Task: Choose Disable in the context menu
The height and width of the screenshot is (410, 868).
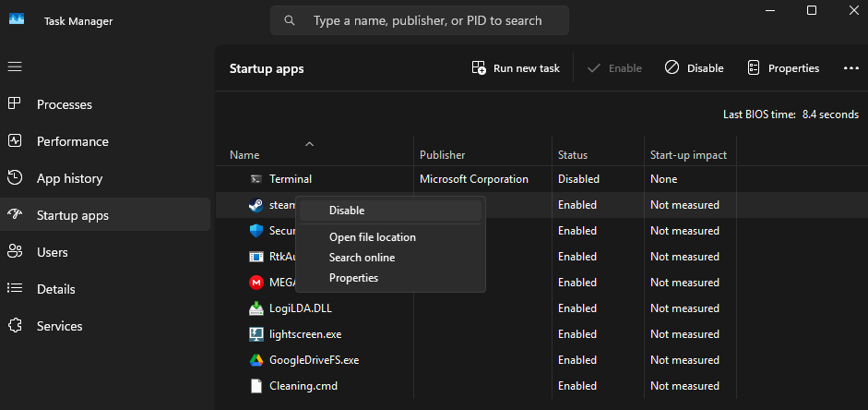Action: [347, 211]
